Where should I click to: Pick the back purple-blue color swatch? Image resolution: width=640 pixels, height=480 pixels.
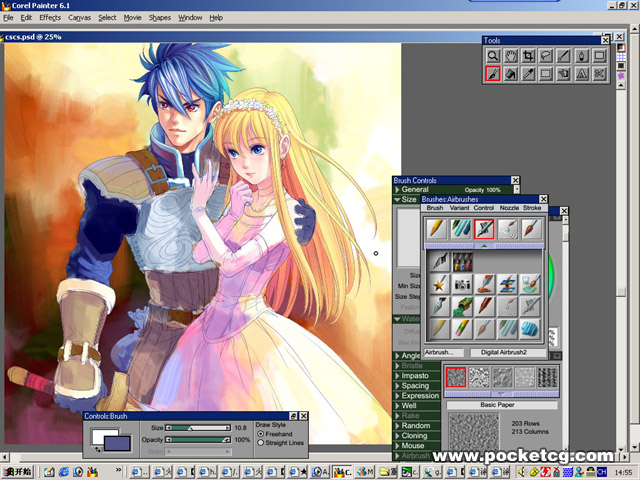point(118,444)
